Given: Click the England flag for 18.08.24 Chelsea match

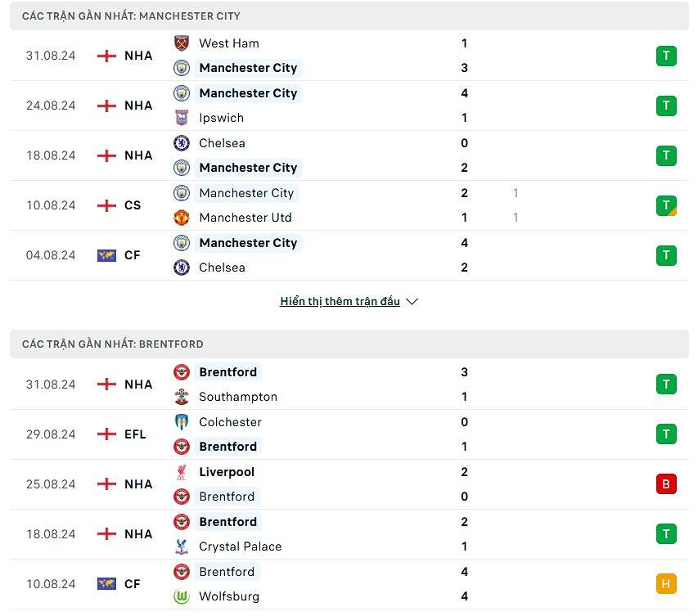Looking at the screenshot, I should [x=106, y=155].
